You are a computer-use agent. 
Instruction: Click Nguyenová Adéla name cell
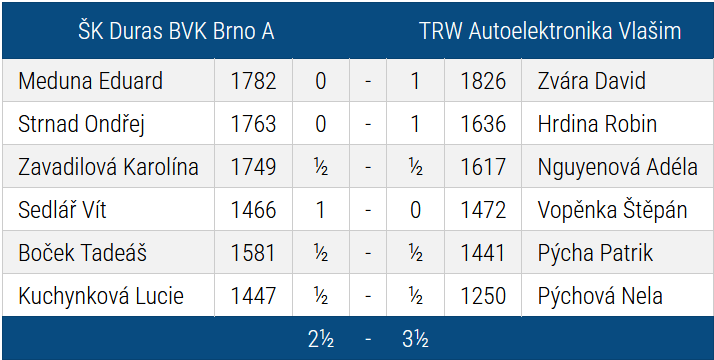tap(617, 167)
